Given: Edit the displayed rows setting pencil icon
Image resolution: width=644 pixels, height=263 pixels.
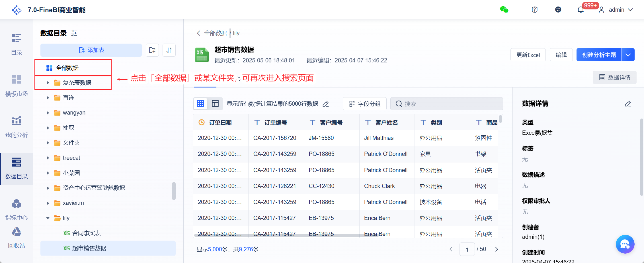Looking at the screenshot, I should (326, 104).
